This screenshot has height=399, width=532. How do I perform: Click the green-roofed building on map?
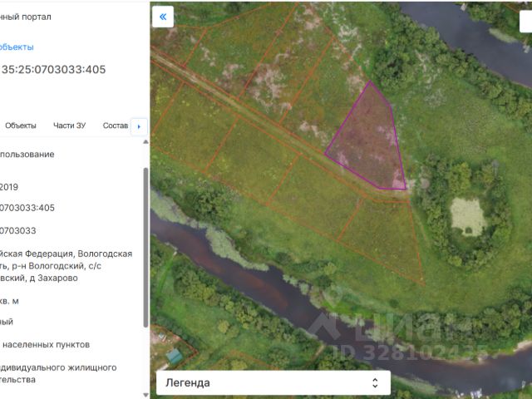click(175, 355)
